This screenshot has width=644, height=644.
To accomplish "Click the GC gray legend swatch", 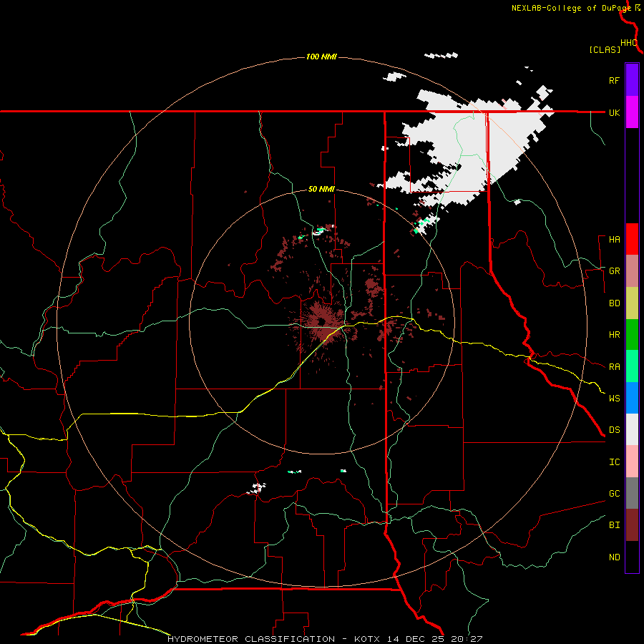I will point(632,493).
